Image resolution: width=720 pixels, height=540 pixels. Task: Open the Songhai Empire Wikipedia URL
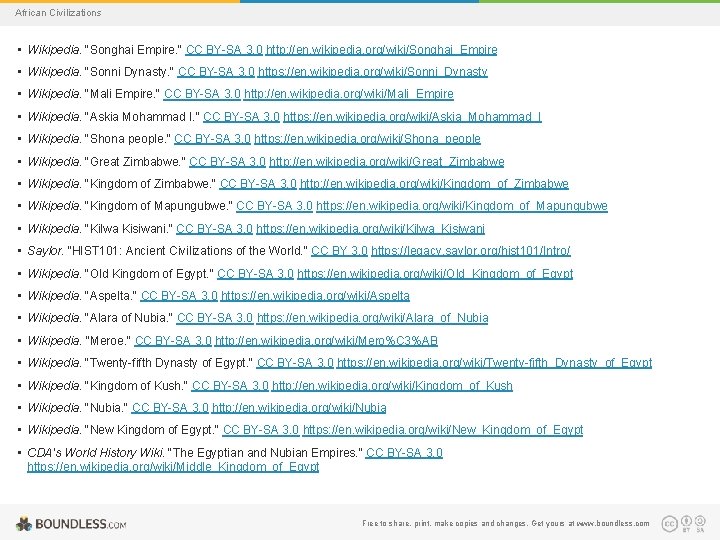pos(382,50)
